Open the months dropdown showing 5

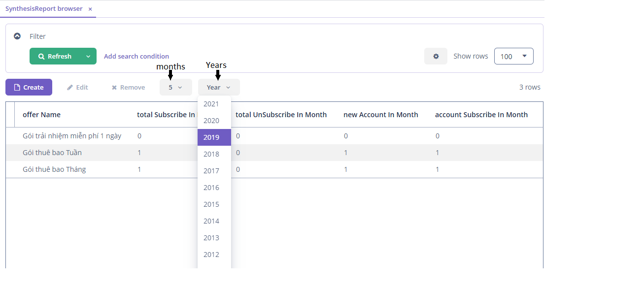pos(175,87)
